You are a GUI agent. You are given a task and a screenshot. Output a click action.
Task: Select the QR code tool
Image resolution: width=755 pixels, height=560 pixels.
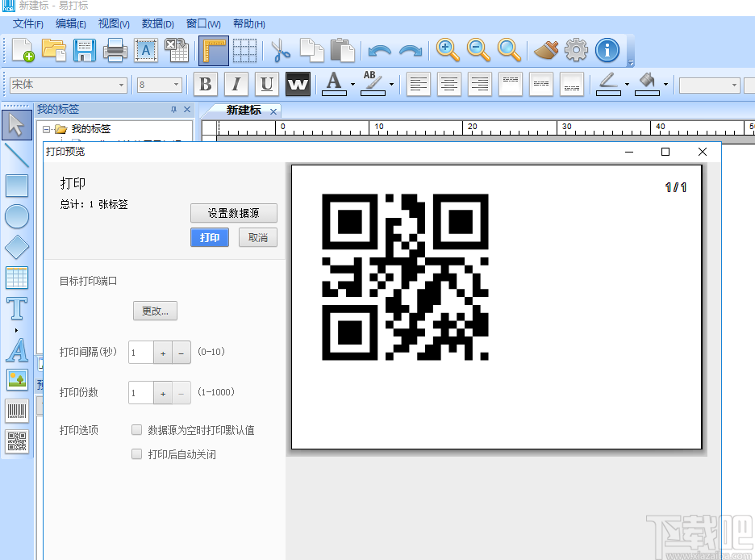point(17,441)
